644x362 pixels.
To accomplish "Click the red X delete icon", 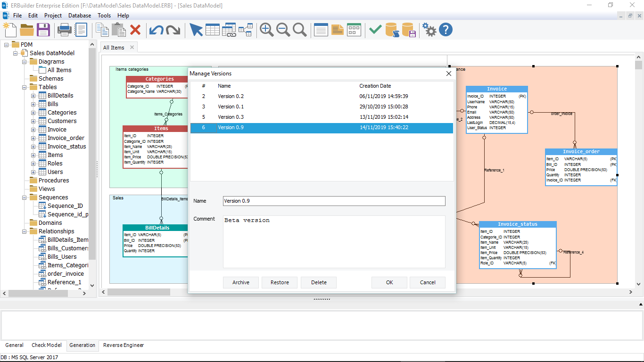I will 135,30.
